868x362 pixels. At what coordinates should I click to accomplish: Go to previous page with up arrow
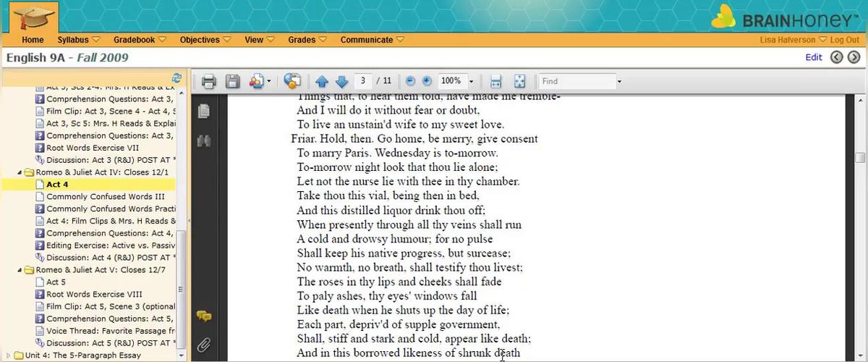(x=322, y=81)
